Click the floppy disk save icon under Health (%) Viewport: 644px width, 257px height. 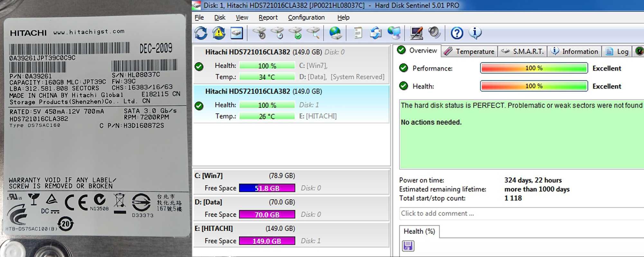(408, 246)
